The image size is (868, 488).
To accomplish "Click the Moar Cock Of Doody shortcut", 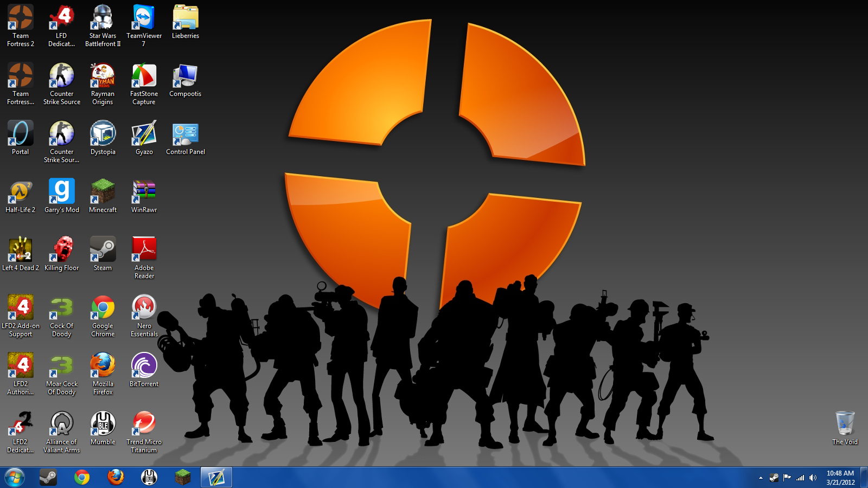I will (x=62, y=374).
